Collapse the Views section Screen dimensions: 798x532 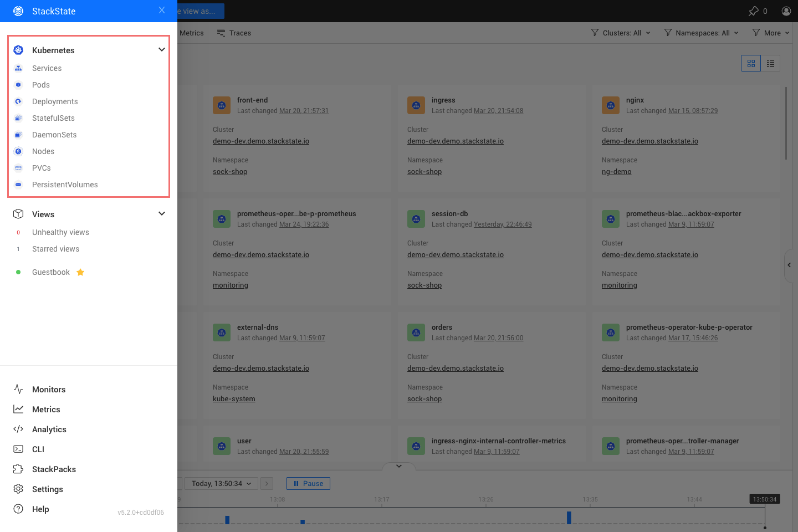pos(162,214)
